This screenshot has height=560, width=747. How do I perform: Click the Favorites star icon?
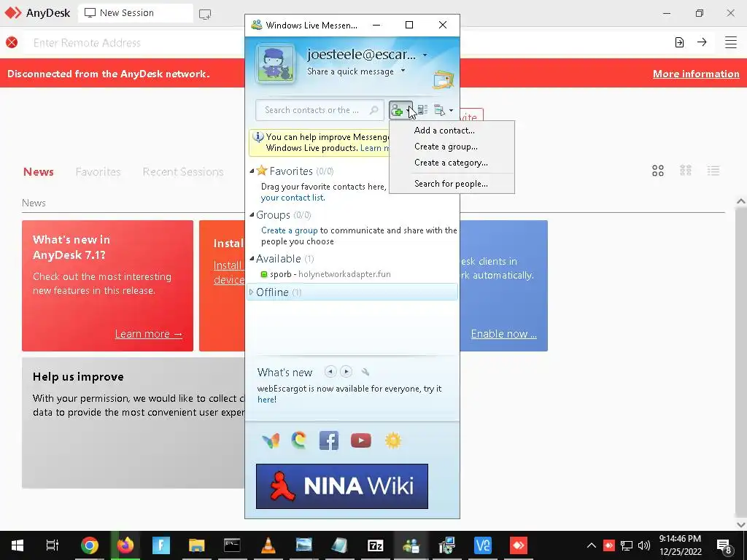point(262,171)
